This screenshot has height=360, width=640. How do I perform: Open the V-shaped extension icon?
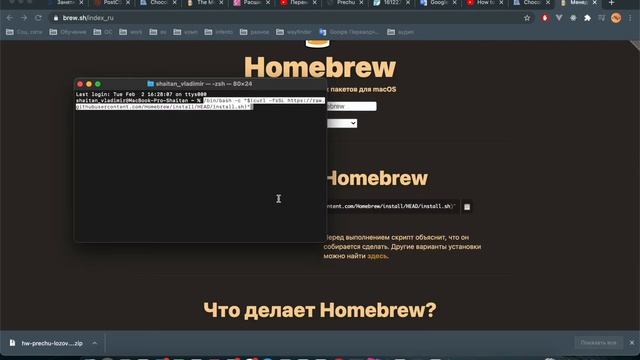pos(559,18)
